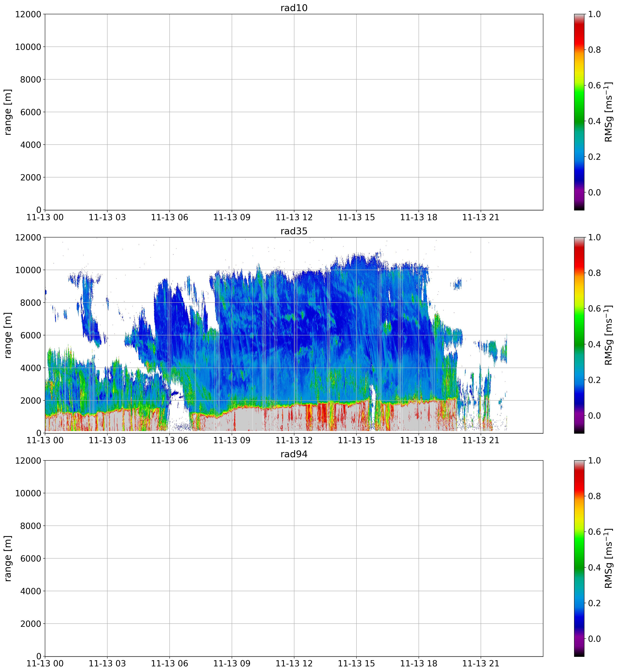Click the top colorbar beside rad10

point(579,112)
